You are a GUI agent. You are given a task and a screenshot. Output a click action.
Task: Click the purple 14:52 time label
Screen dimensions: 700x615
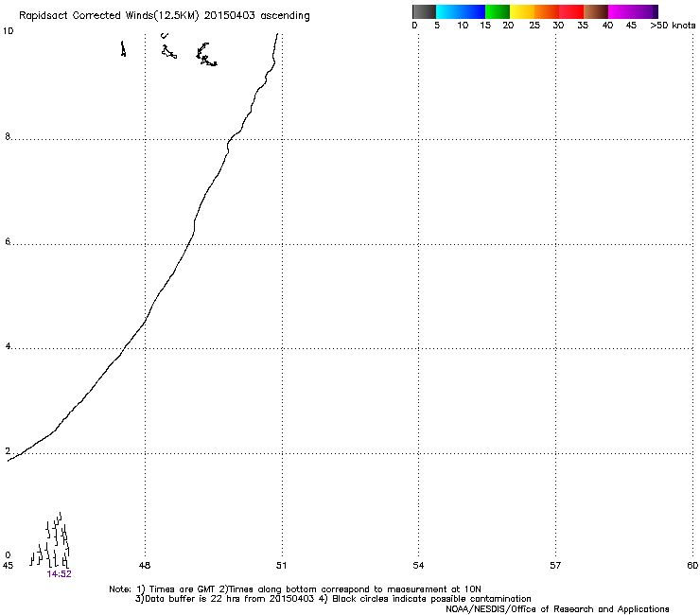(x=59, y=574)
